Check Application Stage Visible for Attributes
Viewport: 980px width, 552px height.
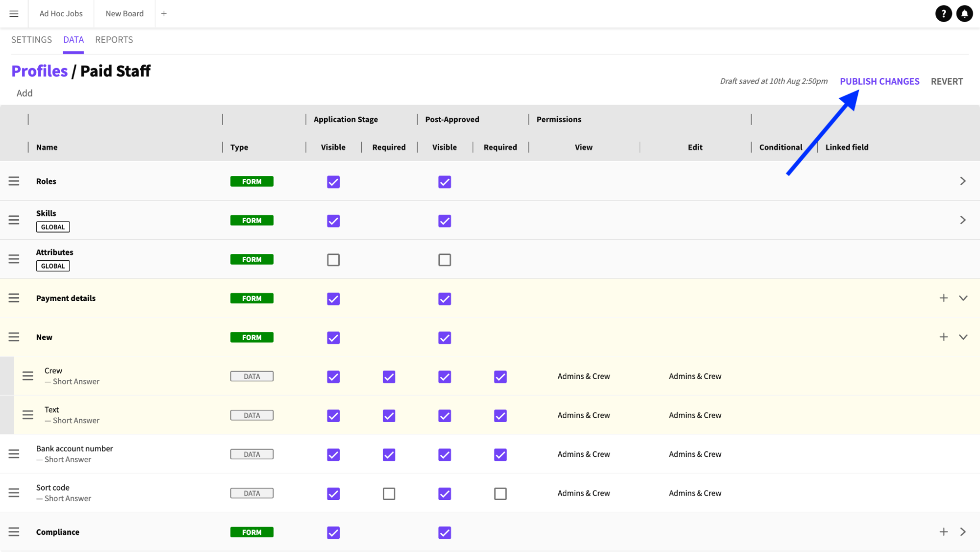pyautogui.click(x=333, y=260)
